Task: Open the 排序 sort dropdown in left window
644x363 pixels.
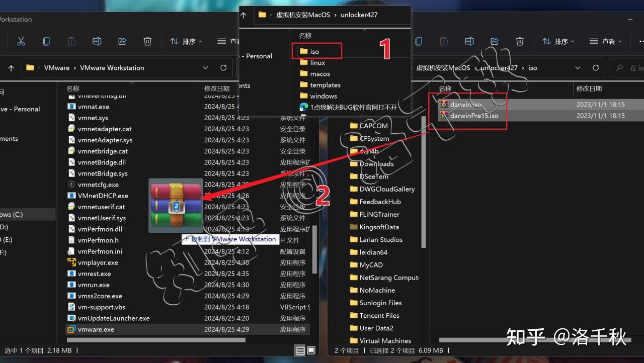Action: [186, 41]
